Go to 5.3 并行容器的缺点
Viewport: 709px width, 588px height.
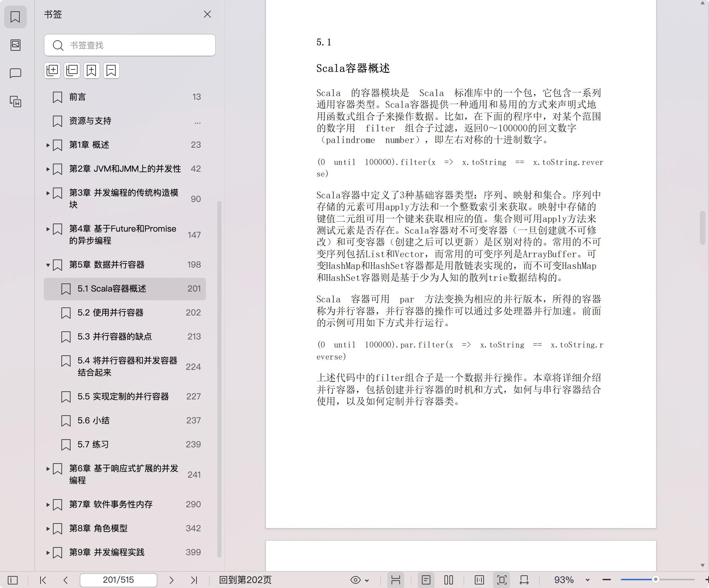pyautogui.click(x=125, y=337)
